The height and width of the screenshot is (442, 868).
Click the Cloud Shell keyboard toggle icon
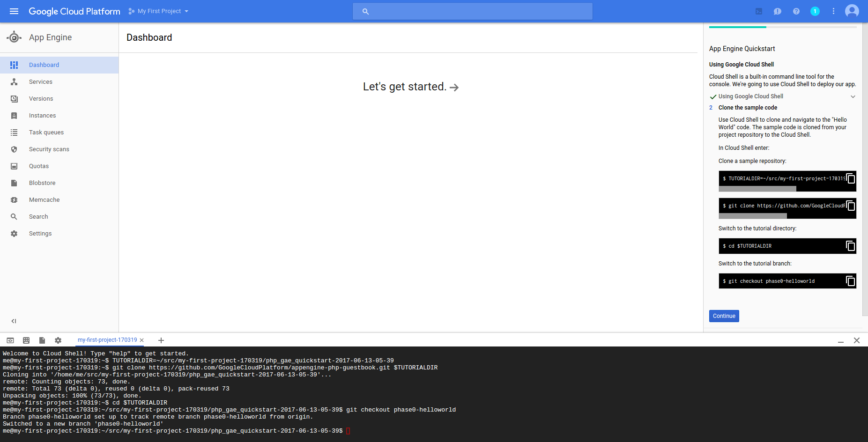[x=26, y=340]
